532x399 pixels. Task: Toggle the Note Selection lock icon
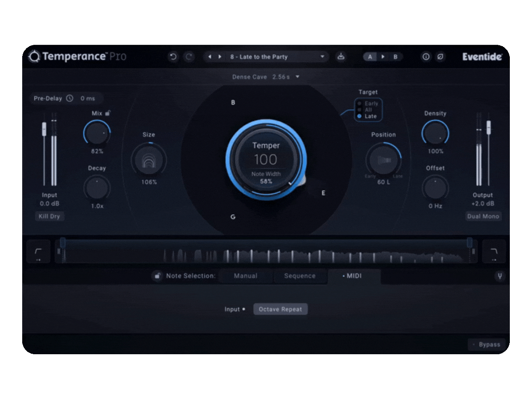coord(157,276)
